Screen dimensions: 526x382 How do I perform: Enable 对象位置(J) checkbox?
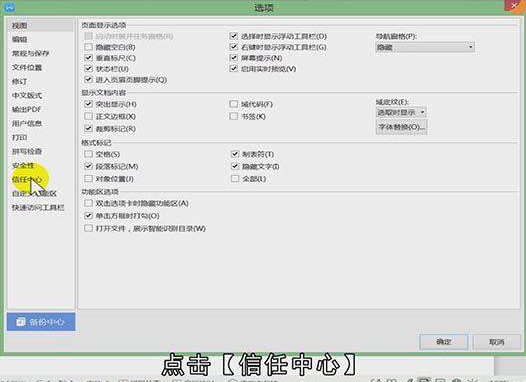tap(88, 178)
